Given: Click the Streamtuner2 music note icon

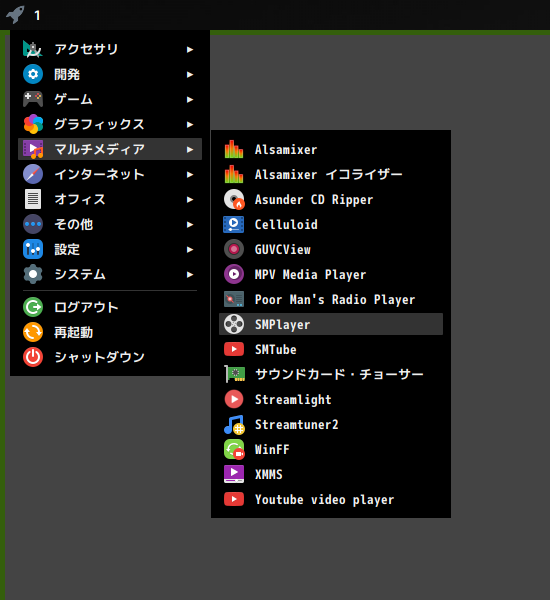Looking at the screenshot, I should pos(234,424).
